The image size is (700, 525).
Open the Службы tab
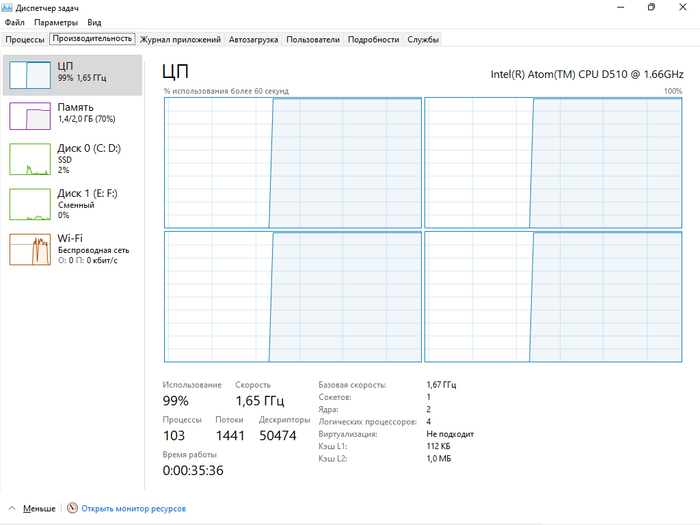point(423,40)
